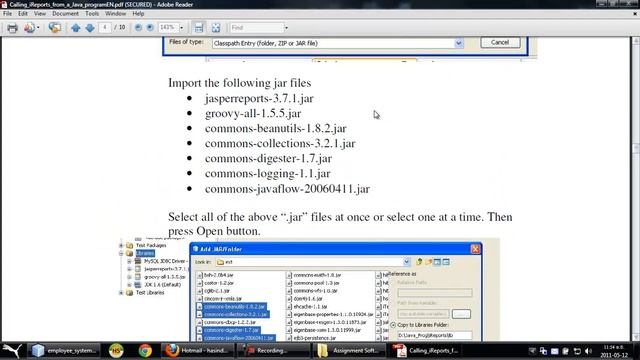Screen dimensions: 640x360
Task: Click 'commons-digester-1.7.jar' text in document
Action: pyautogui.click(x=269, y=159)
